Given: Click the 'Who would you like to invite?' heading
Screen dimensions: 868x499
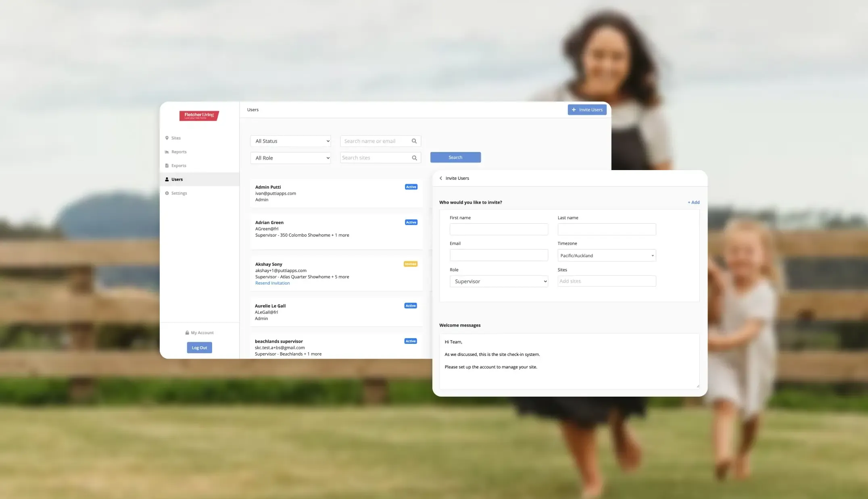Looking at the screenshot, I should coord(471,202).
